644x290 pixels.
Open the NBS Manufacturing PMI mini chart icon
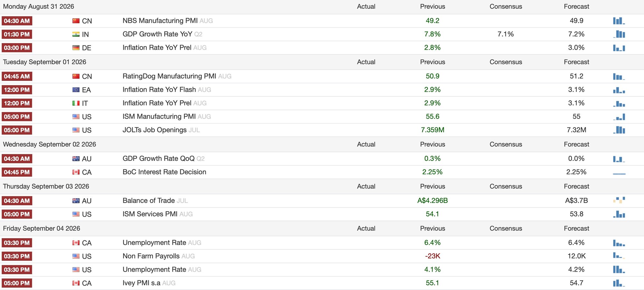(x=619, y=21)
